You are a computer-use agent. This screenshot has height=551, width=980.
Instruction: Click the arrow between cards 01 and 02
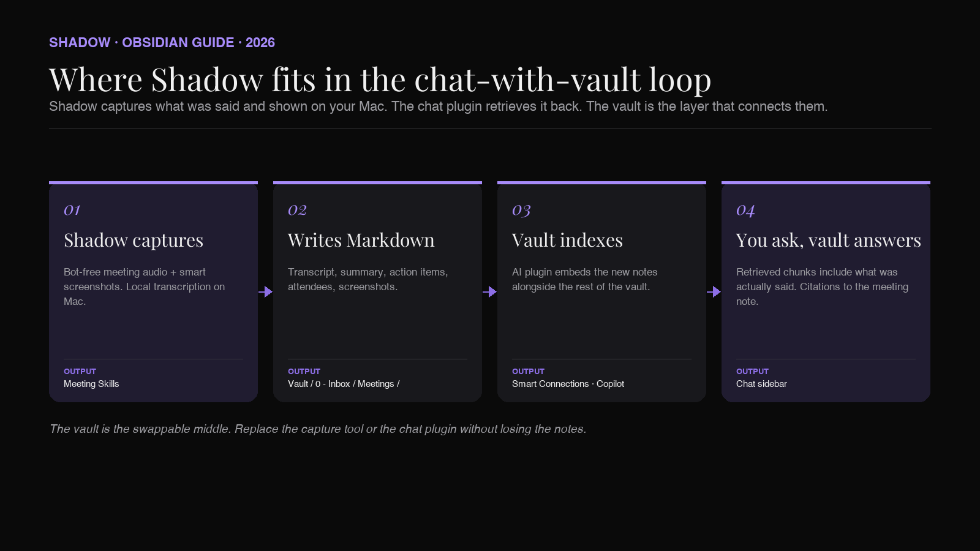[x=265, y=292]
